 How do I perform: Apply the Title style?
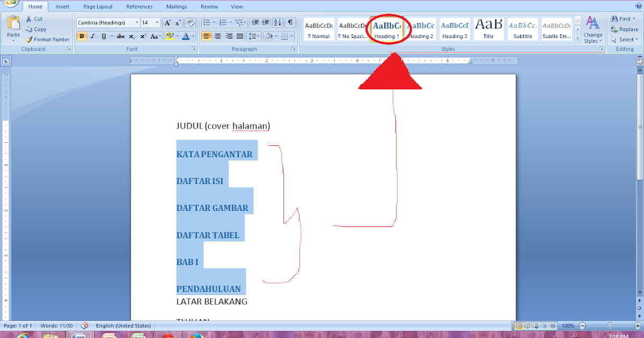488,30
